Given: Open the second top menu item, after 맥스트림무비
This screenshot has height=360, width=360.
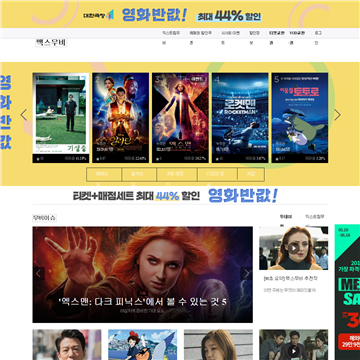Looking at the screenshot, I should pyautogui.click(x=200, y=33).
